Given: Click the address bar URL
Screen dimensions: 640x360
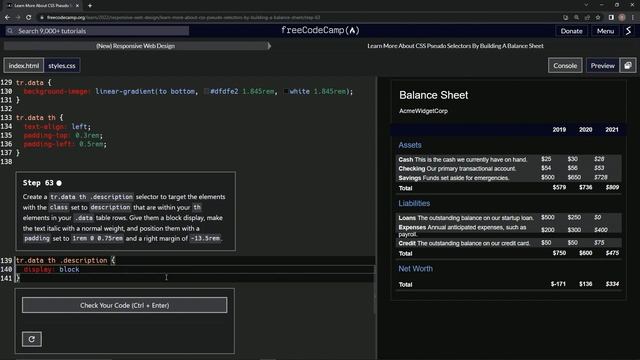Looking at the screenshot, I should click(x=183, y=18).
